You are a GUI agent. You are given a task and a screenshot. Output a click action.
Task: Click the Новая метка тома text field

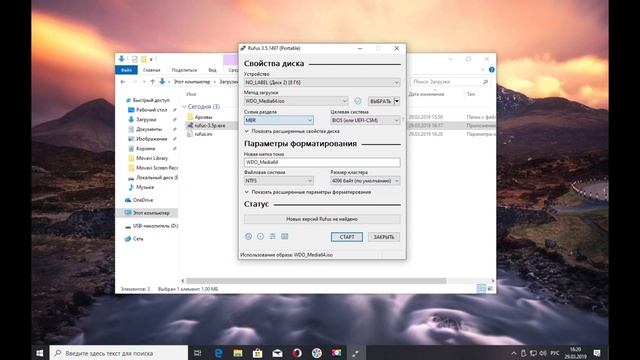[x=322, y=162]
